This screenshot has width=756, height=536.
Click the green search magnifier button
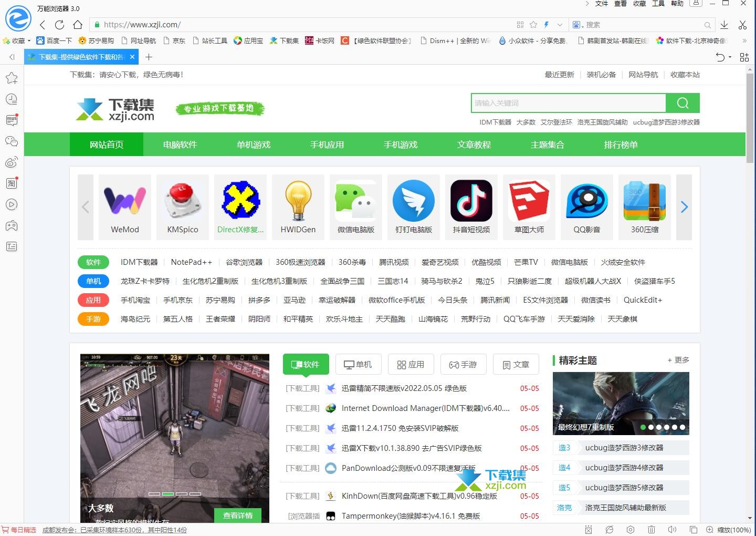682,103
